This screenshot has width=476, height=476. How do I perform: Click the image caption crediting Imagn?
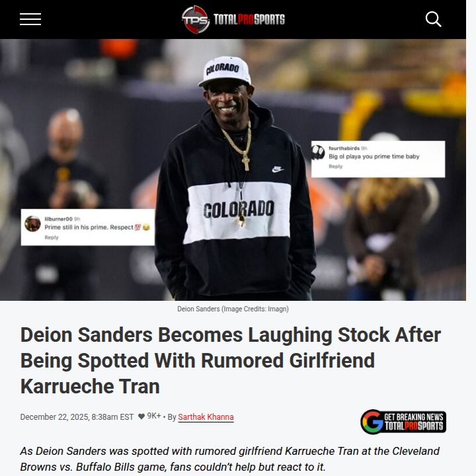(233, 309)
